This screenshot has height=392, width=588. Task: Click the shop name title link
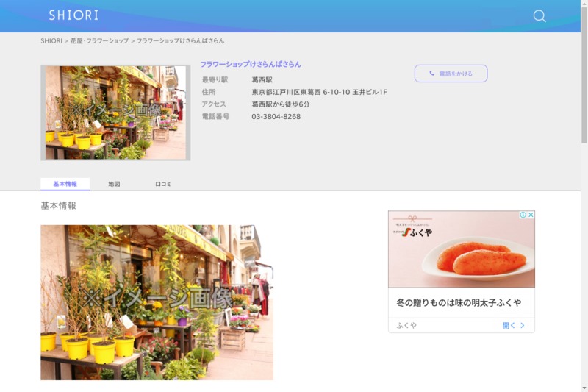(251, 64)
